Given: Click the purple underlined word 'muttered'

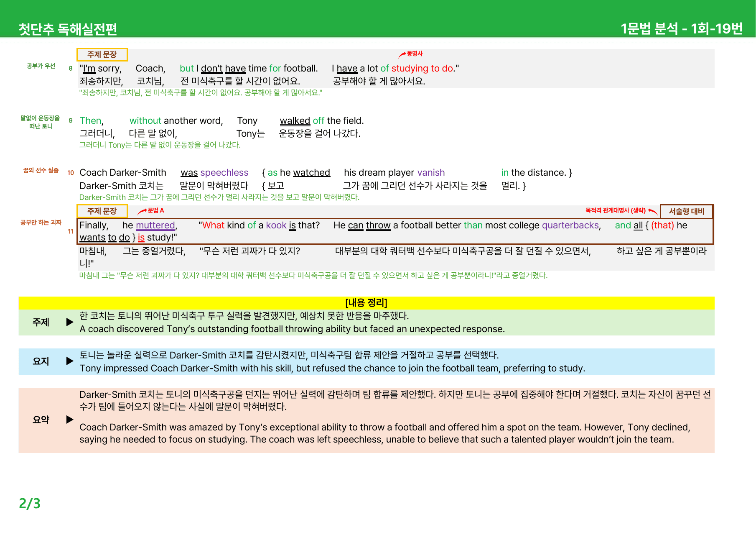Looking at the screenshot, I should pyautogui.click(x=155, y=225).
